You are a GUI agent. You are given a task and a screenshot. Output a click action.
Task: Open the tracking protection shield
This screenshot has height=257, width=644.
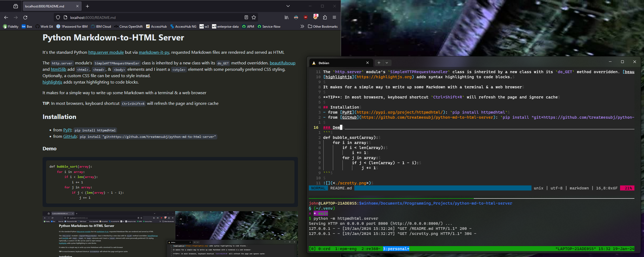[58, 18]
